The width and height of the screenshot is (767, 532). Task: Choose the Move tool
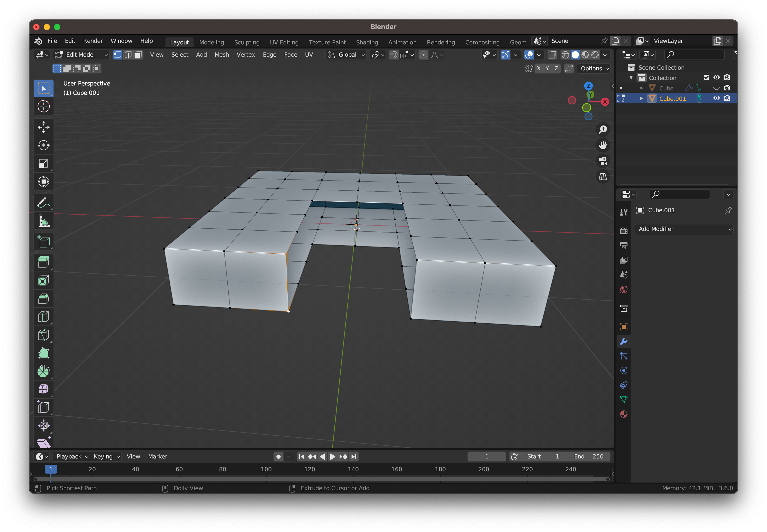[43, 127]
